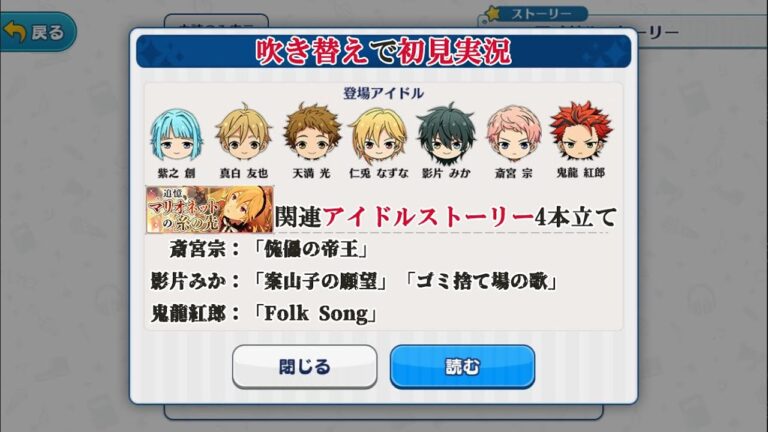The image size is (768, 432).
Task: Choose the red-haired 鬼龍 紅郎 idol icon
Action: click(580, 131)
